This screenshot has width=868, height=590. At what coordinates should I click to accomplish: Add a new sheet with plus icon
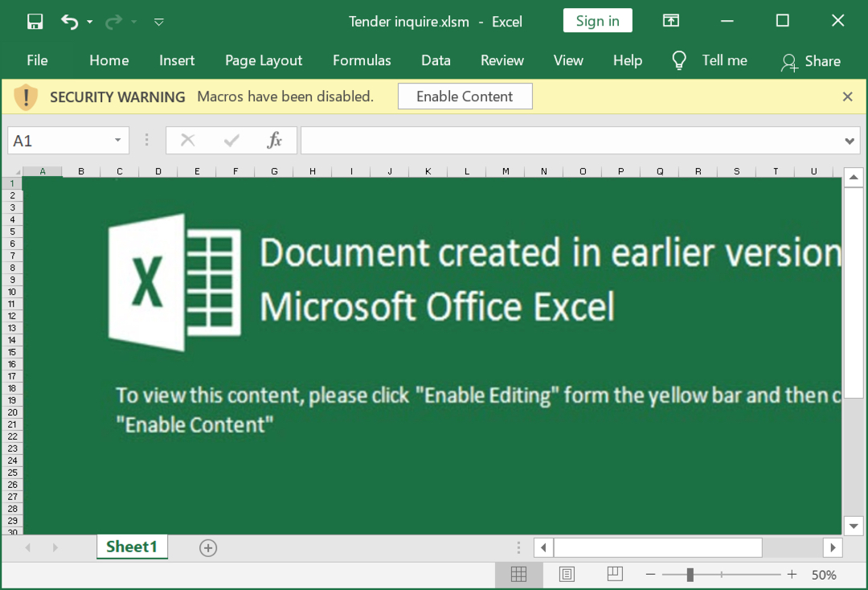[208, 548]
